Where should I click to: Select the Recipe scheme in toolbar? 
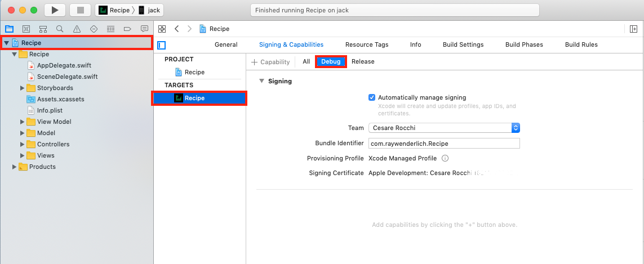point(114,10)
